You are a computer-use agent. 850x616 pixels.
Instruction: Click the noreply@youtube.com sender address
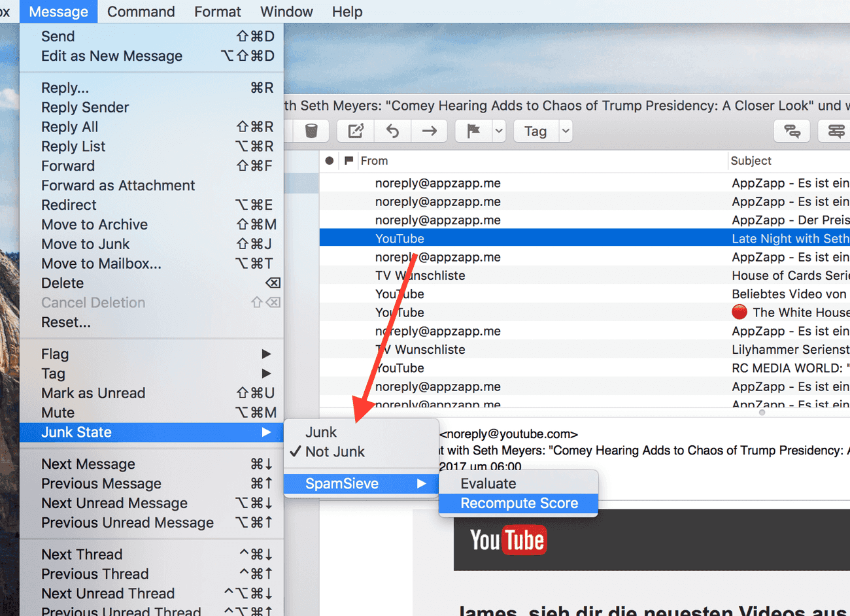click(509, 434)
